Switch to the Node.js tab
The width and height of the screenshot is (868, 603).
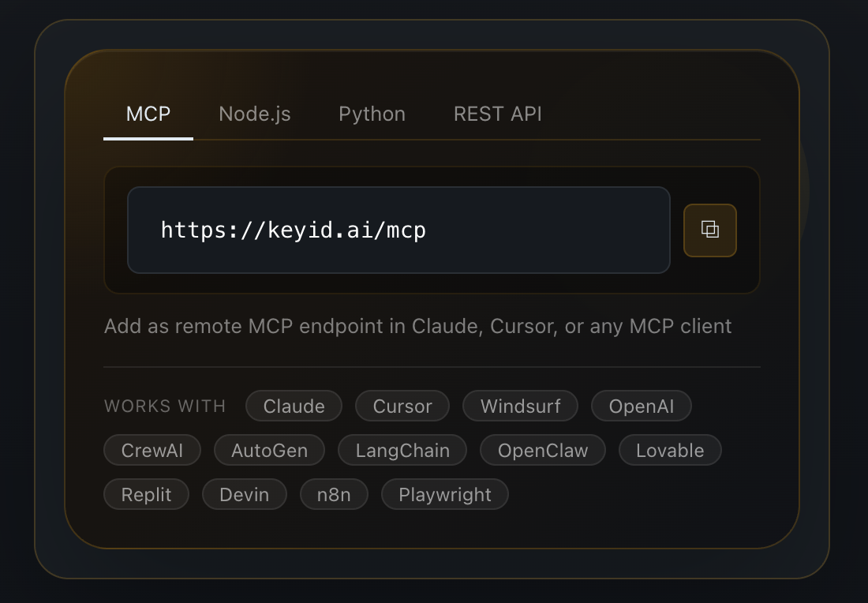click(254, 114)
